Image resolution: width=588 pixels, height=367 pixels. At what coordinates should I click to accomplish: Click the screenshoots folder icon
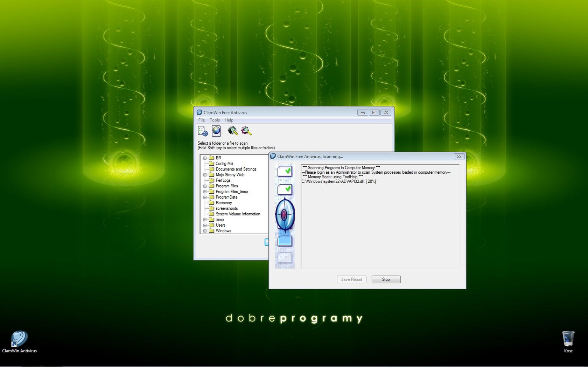click(x=211, y=208)
